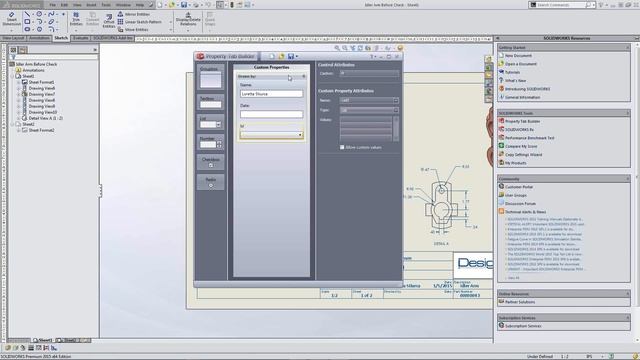Expand the Sheet1 tree node

[x=12, y=76]
